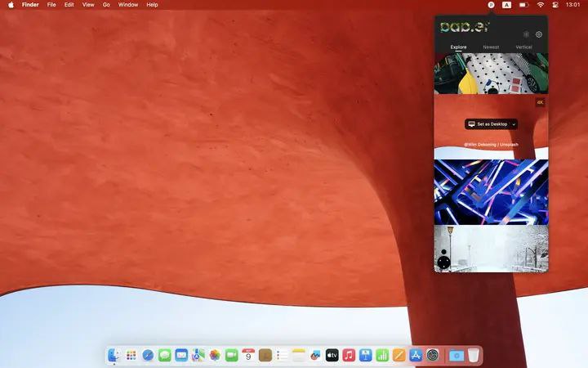Image resolution: width=588 pixels, height=368 pixels.
Task: Open the File menu
Action: pyautogui.click(x=51, y=5)
